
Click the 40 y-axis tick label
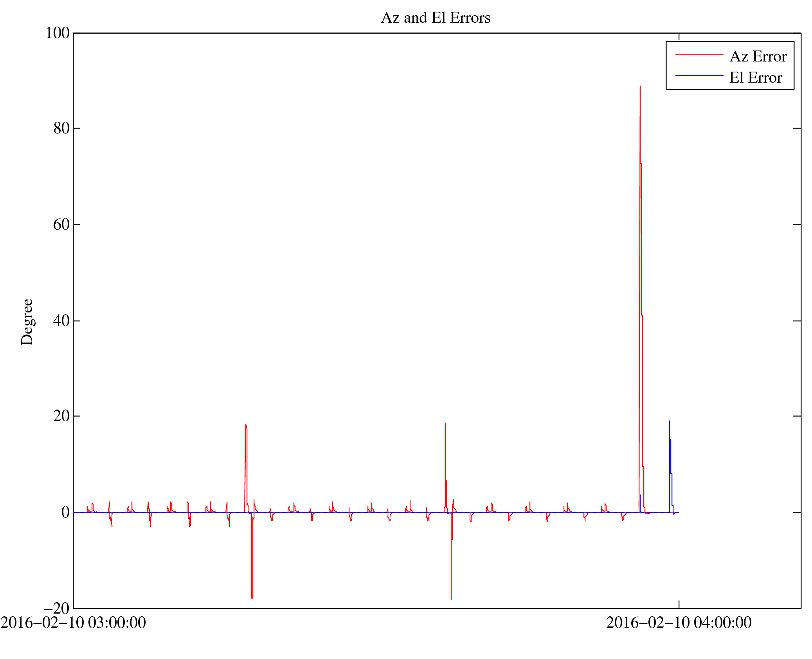coord(61,321)
